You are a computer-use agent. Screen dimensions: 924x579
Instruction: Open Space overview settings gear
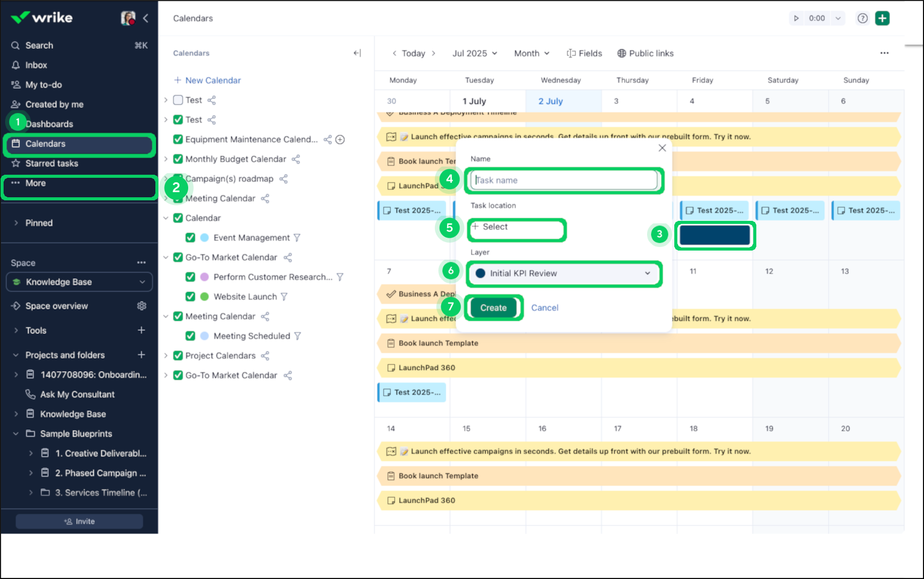[x=142, y=306]
